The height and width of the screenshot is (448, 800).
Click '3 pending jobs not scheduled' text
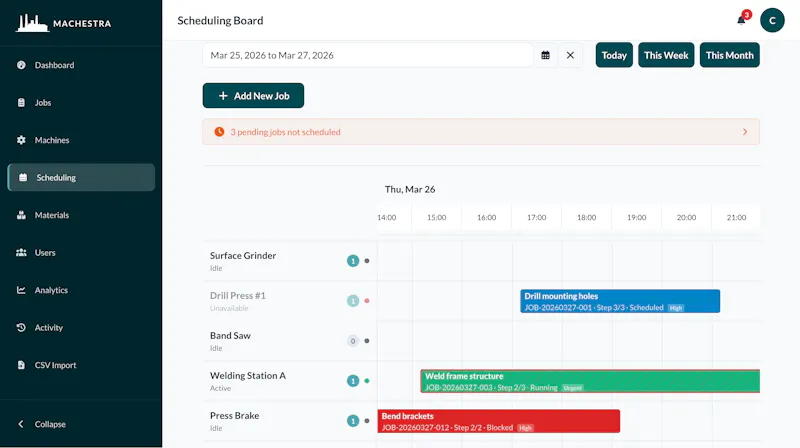pos(285,132)
